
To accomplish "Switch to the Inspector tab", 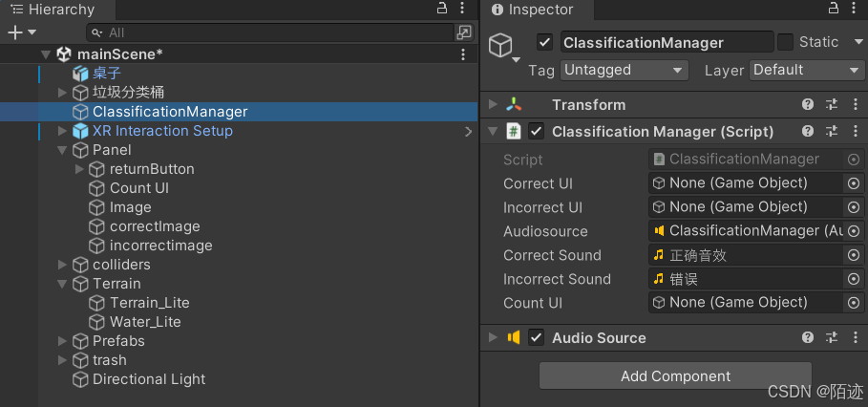I will coord(533,10).
